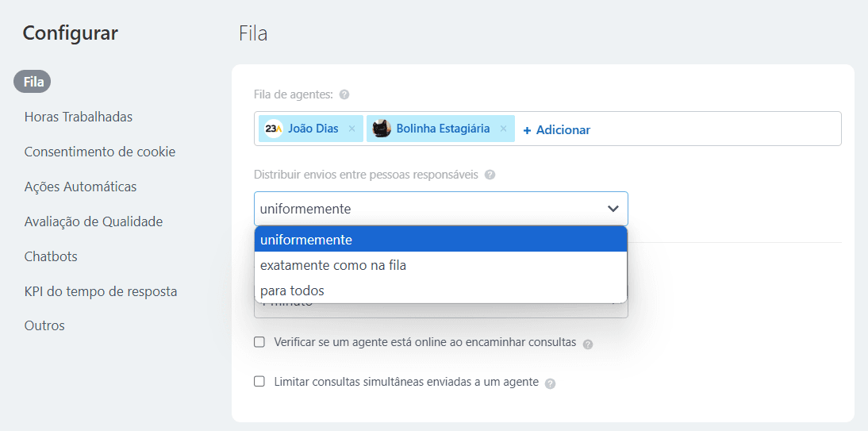The width and height of the screenshot is (868, 431).
Task: Remove João Dias from agent queue
Action: coord(352,129)
